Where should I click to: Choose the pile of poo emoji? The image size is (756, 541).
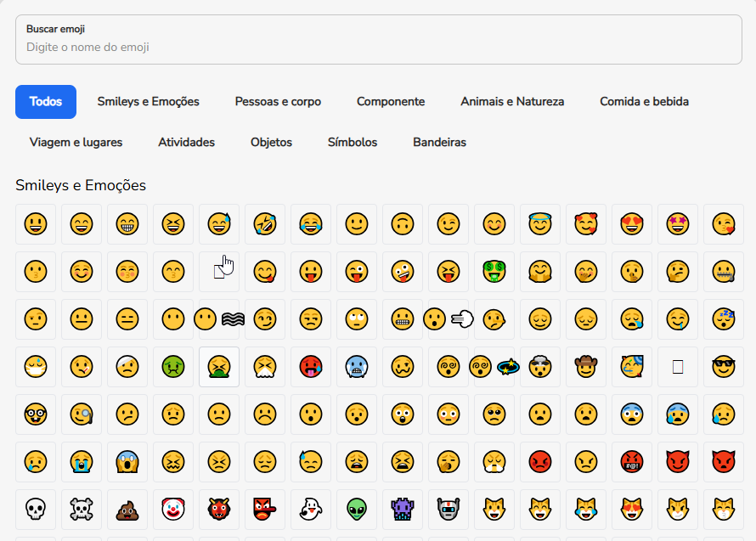(x=127, y=510)
